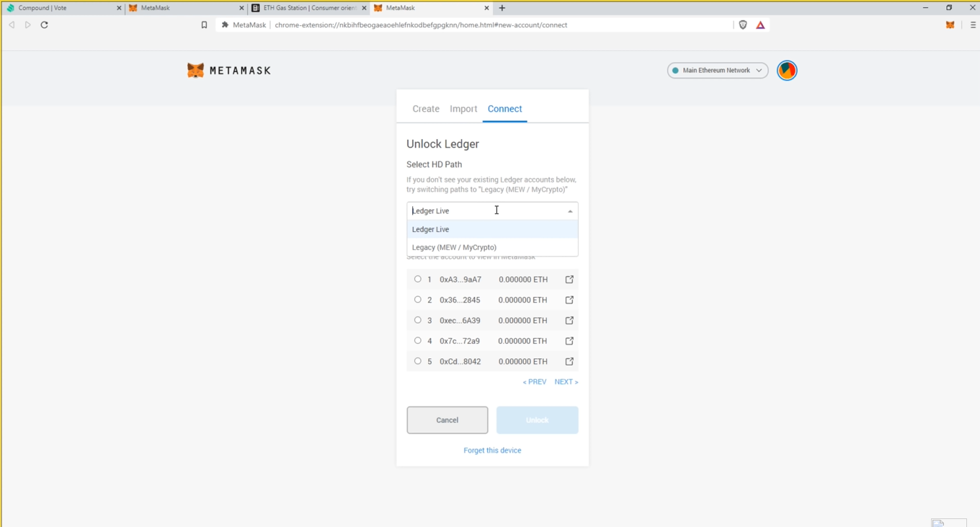Viewport: 980px width, 527px height.
Task: Switch to the second MetaMask browser tab
Action: (x=431, y=8)
